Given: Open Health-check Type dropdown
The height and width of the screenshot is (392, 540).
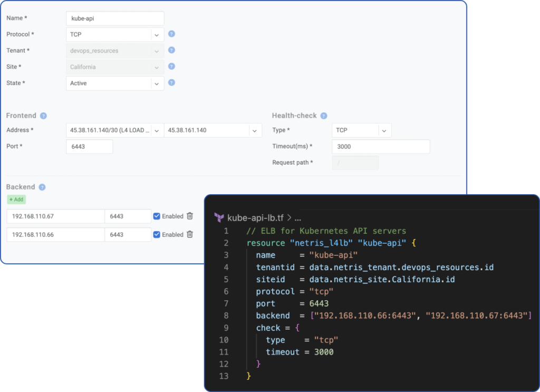Looking at the screenshot, I should (x=362, y=130).
